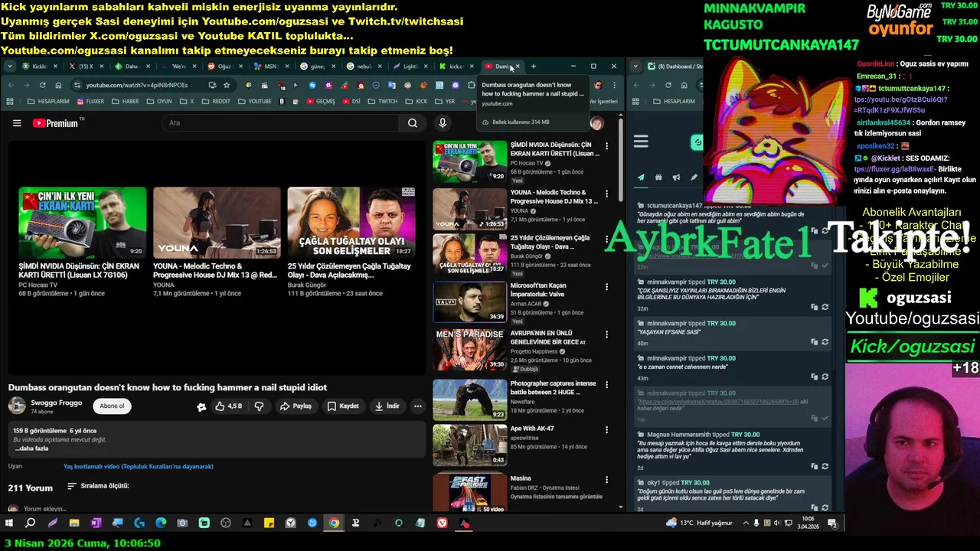The image size is (980, 551).
Task: Reload the YouTube page in Chrome
Action: point(42,85)
